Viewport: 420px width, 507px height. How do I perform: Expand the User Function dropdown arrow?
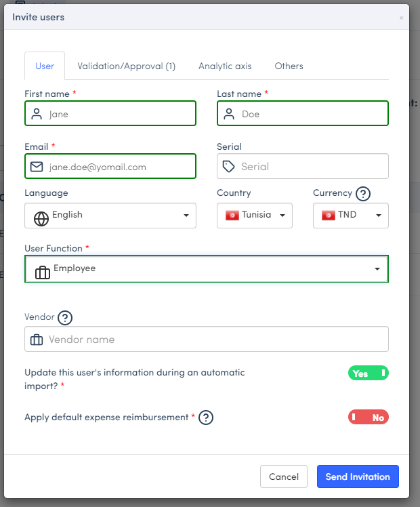(x=377, y=269)
